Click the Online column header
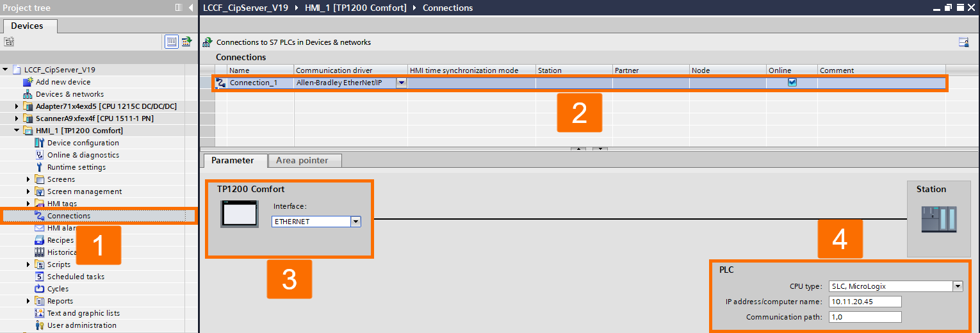 [792, 70]
